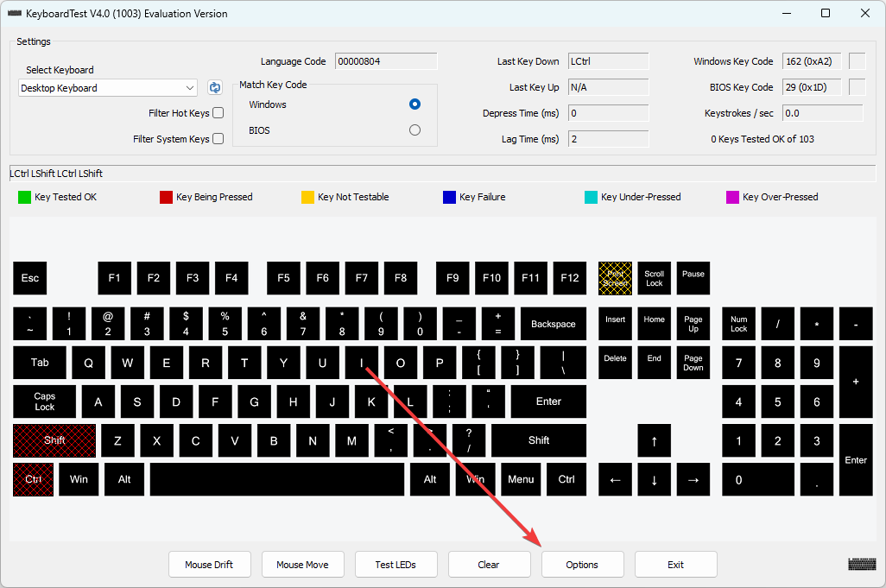The width and height of the screenshot is (886, 588).
Task: Click the Exit button
Action: [675, 564]
